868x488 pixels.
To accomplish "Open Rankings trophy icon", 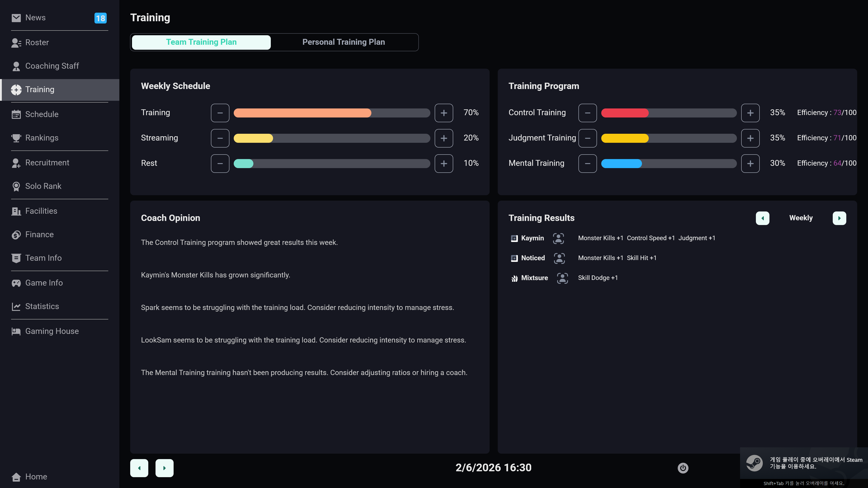I will 16,138.
